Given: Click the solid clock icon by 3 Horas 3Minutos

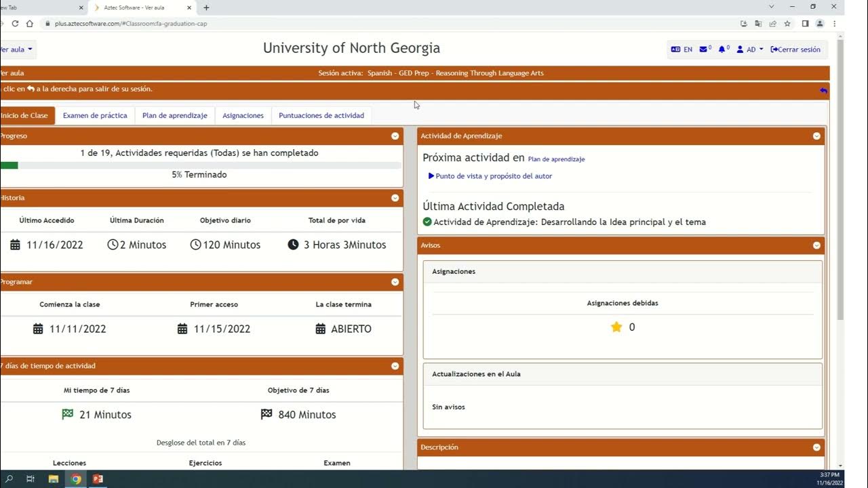Looking at the screenshot, I should pyautogui.click(x=293, y=245).
